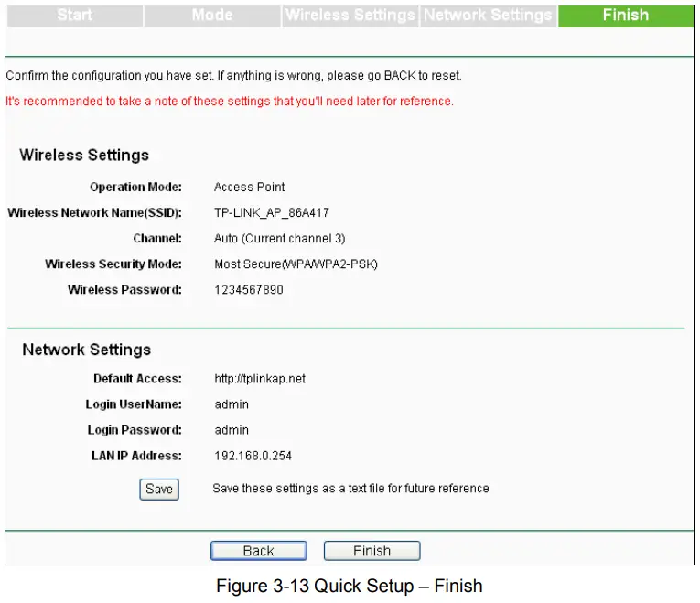
Task: Click the Channel label
Action: pyautogui.click(x=157, y=238)
